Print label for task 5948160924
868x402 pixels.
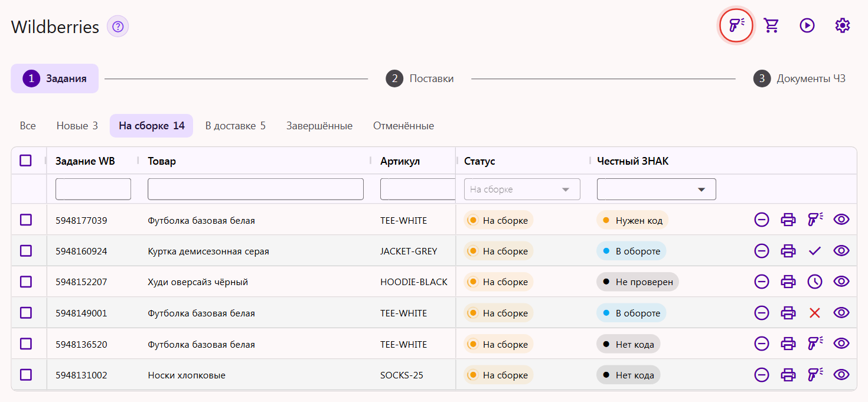pyautogui.click(x=788, y=251)
